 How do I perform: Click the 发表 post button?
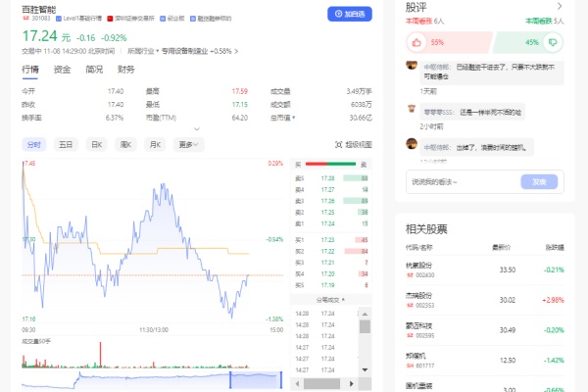pyautogui.click(x=539, y=182)
